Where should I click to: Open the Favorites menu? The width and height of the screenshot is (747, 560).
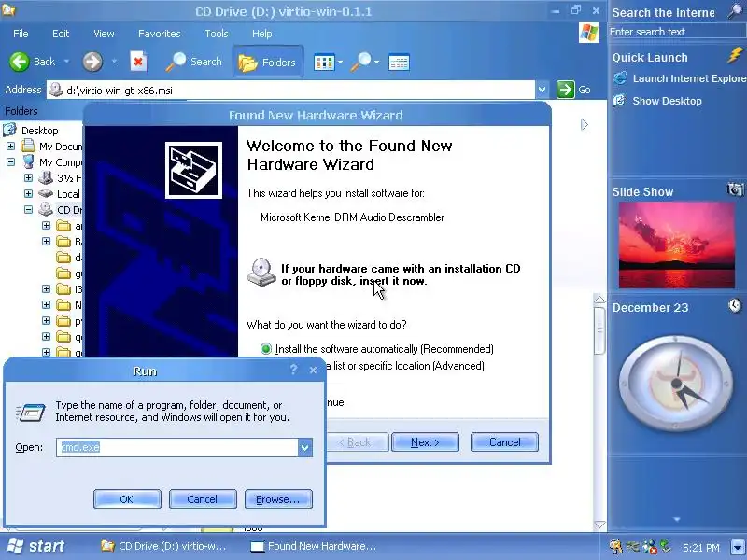point(159,34)
